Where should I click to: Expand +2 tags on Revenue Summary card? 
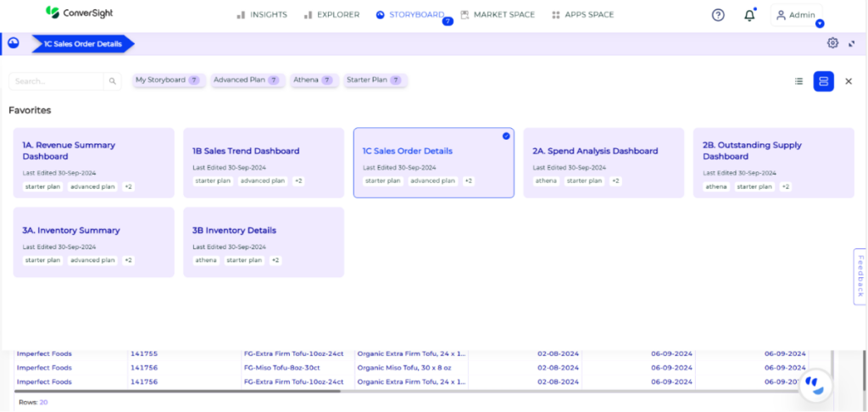coord(128,187)
